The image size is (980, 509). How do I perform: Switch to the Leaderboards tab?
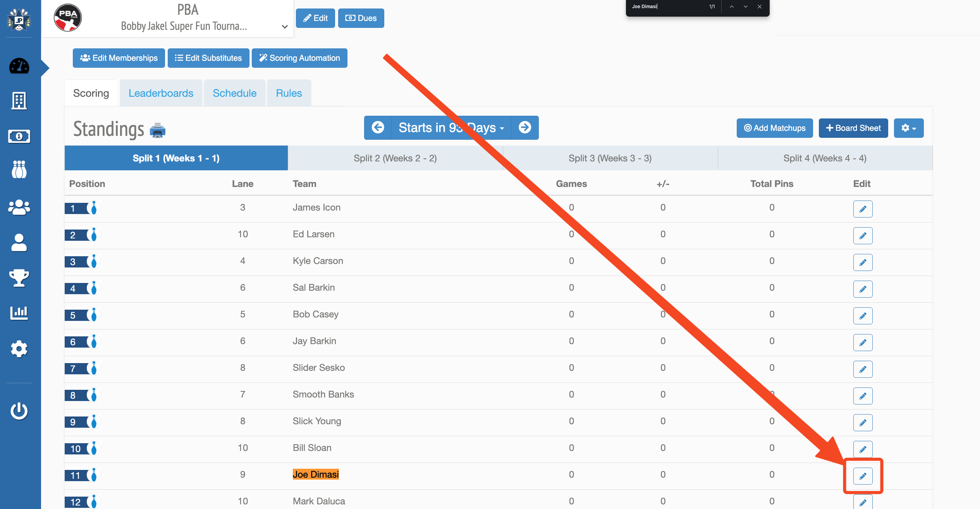pos(161,93)
